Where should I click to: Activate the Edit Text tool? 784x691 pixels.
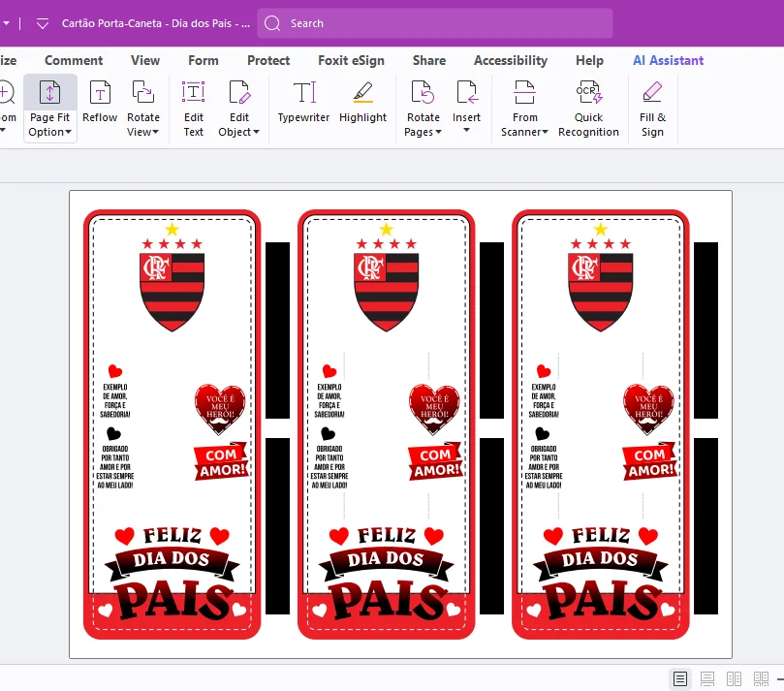pyautogui.click(x=194, y=109)
